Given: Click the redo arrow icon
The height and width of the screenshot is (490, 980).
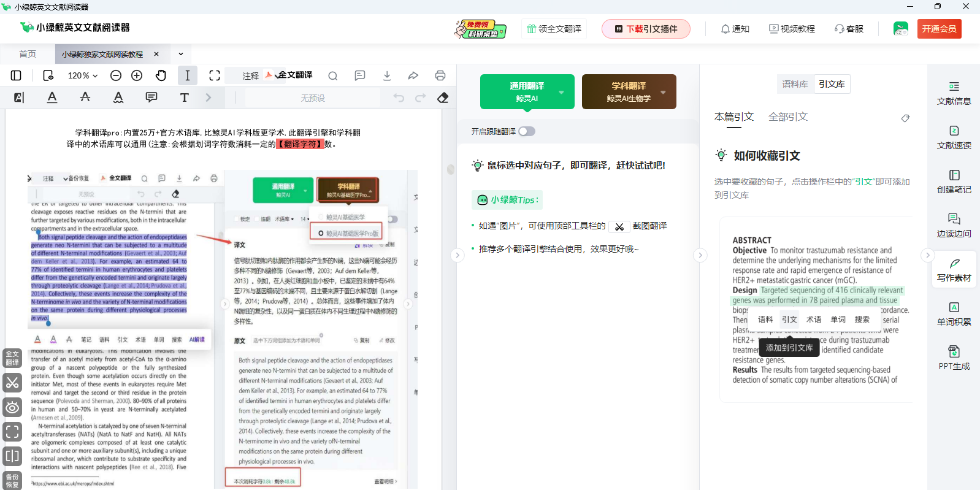Looking at the screenshot, I should [x=421, y=98].
